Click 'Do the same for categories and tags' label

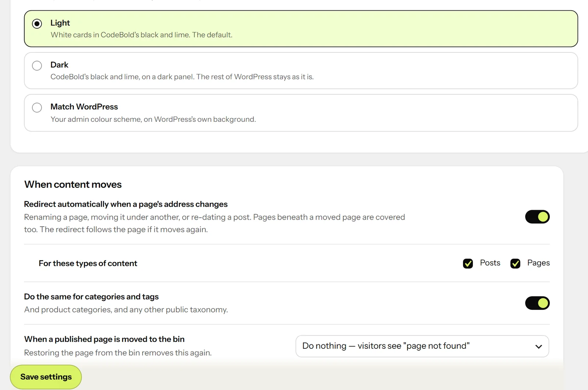[91, 297]
